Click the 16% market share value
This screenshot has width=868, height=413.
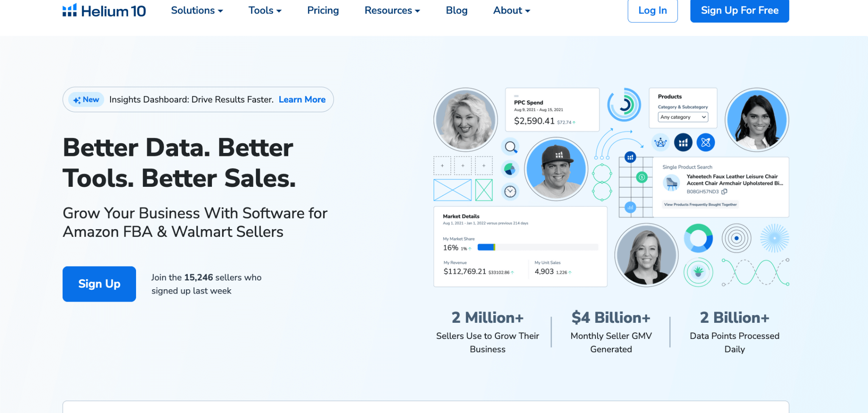point(451,248)
